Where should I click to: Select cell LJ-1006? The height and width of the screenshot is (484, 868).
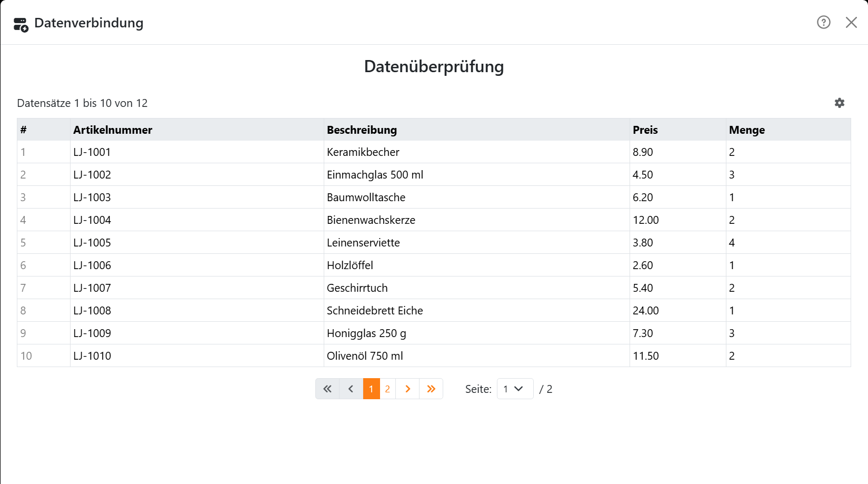pos(197,265)
